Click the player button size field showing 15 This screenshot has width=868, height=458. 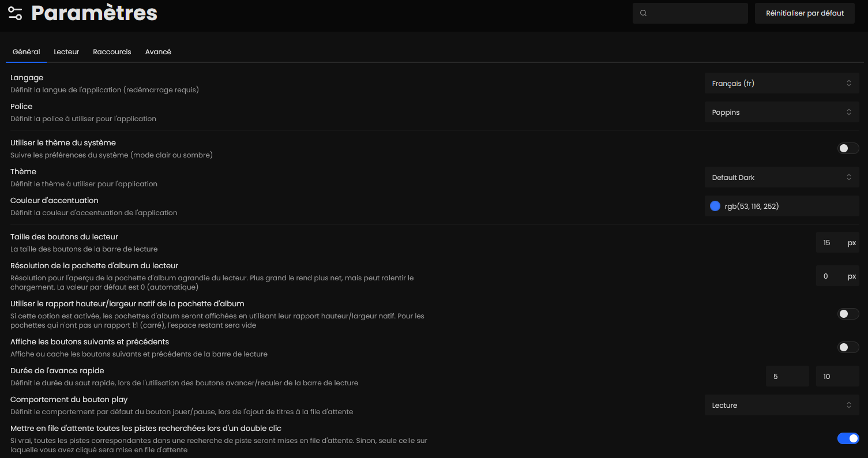click(829, 243)
